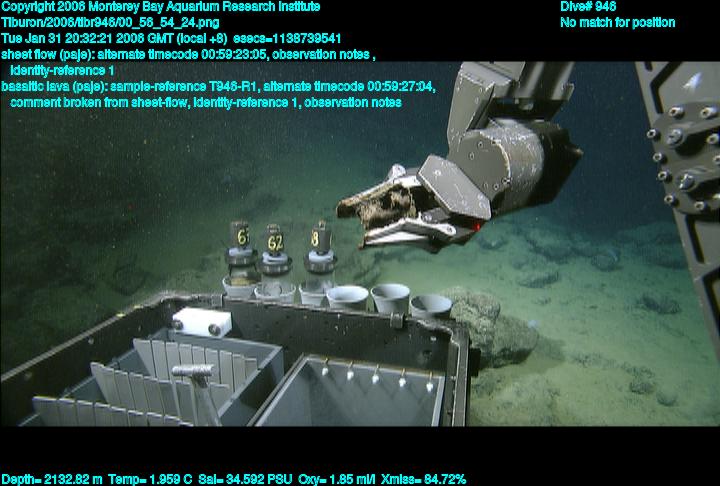The image size is (720, 486).
Task: Select alternate timecode 00:59:23:05
Action: click(x=182, y=55)
